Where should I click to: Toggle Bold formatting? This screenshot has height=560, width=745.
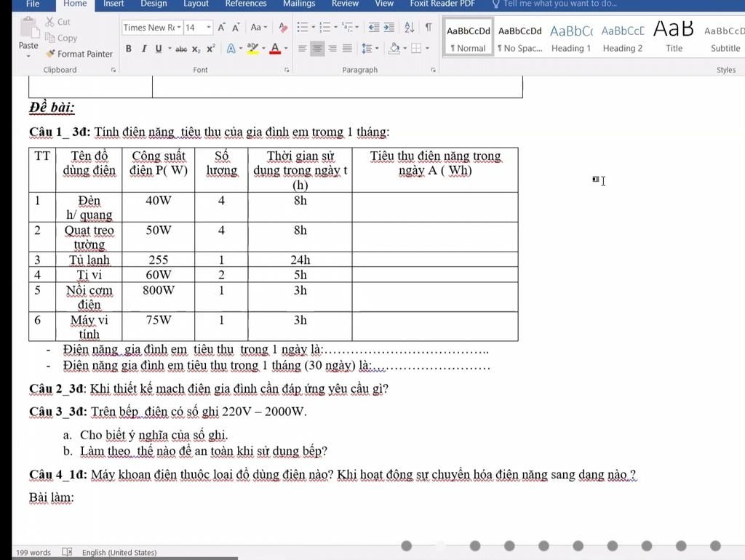(128, 49)
